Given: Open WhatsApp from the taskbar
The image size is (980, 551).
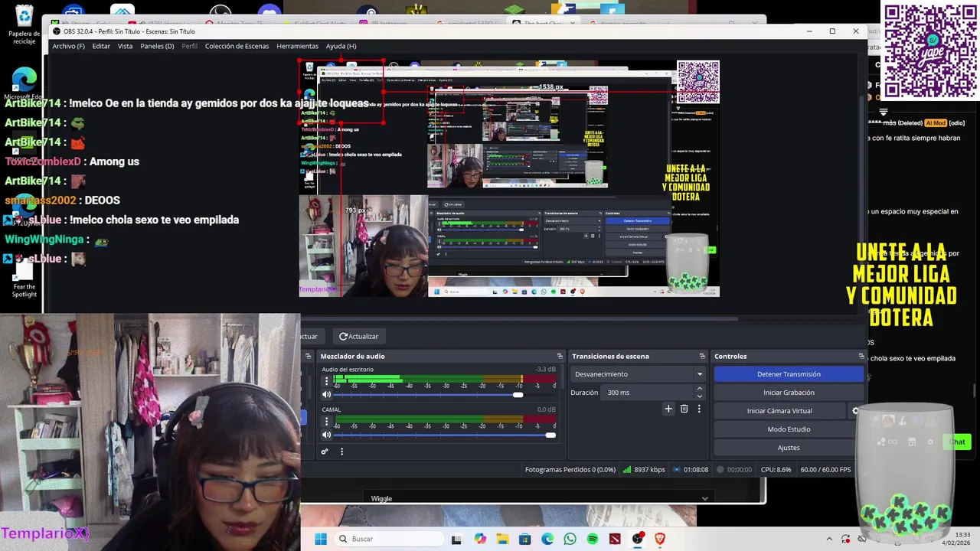Looking at the screenshot, I should 570,539.
